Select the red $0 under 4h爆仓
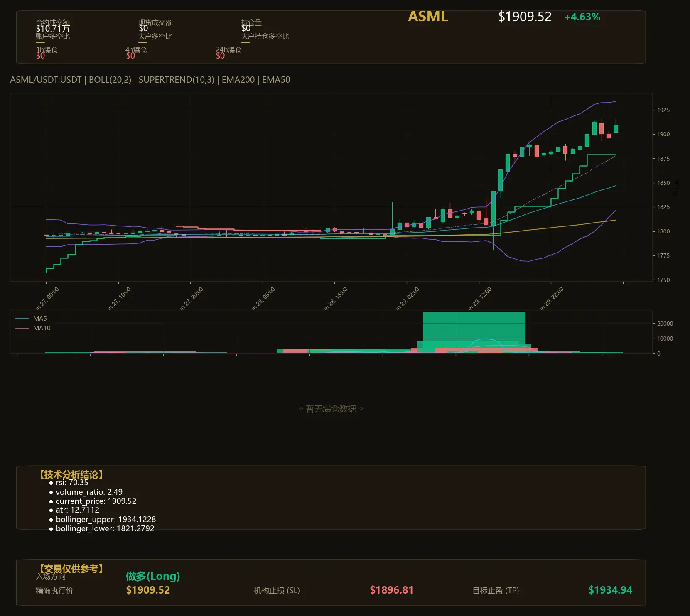This screenshot has height=616, width=690. tap(130, 56)
